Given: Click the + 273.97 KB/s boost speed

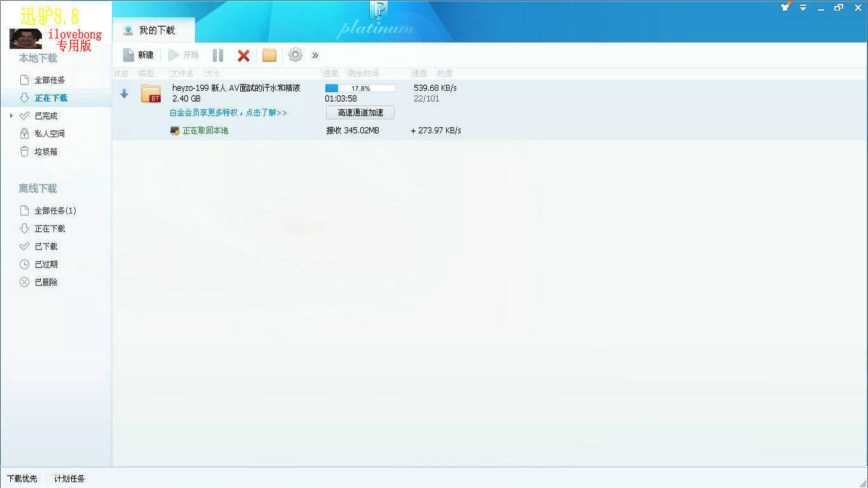Looking at the screenshot, I should point(436,130).
